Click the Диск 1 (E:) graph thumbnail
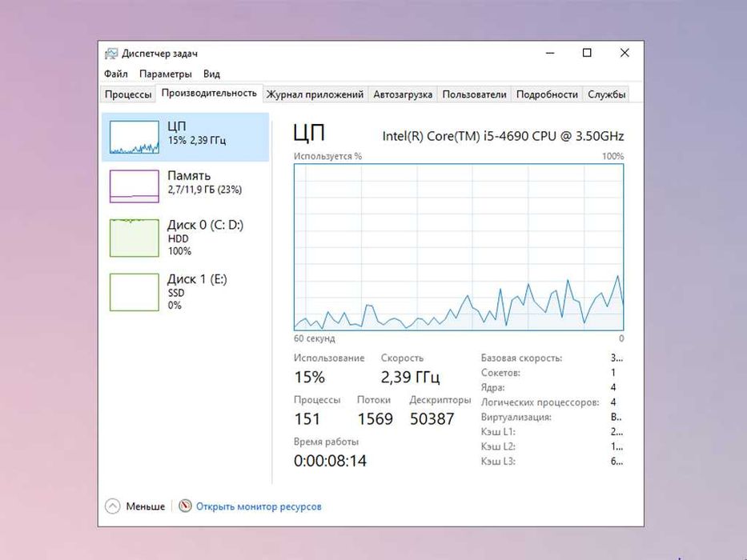 coord(135,292)
